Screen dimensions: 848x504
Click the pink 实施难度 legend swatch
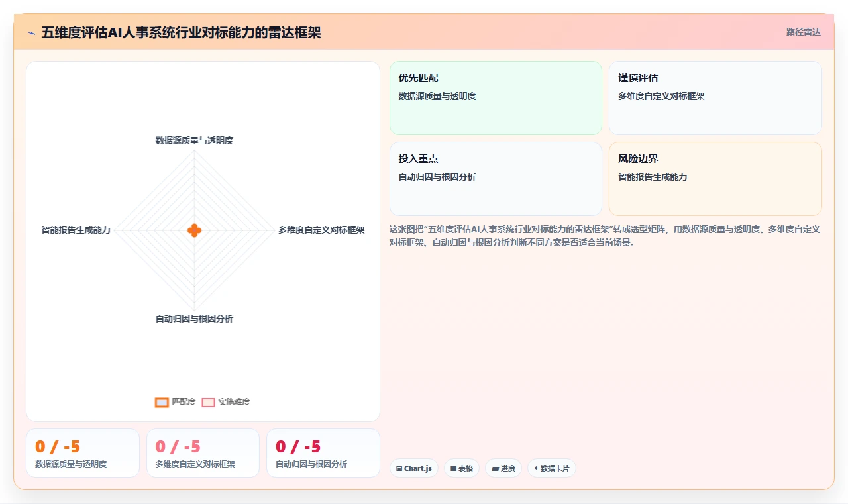click(x=208, y=402)
